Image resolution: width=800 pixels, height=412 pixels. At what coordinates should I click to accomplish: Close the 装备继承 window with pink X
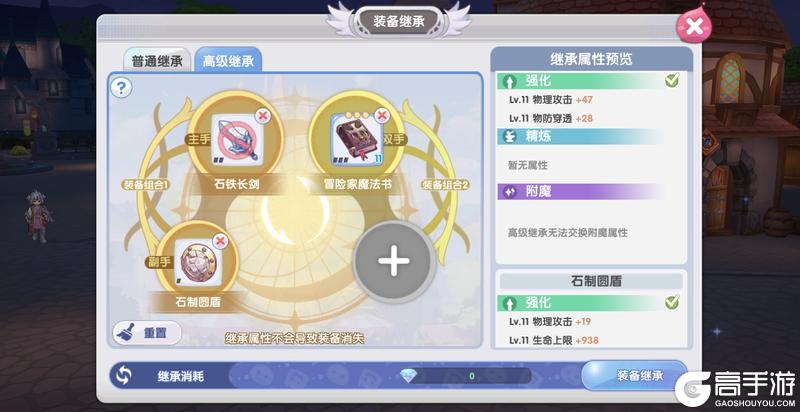[x=693, y=25]
